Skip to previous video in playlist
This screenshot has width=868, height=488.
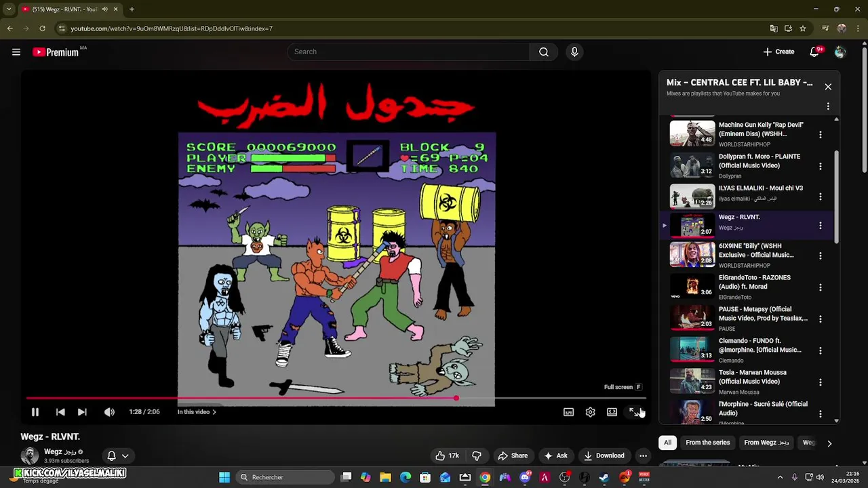coord(60,411)
